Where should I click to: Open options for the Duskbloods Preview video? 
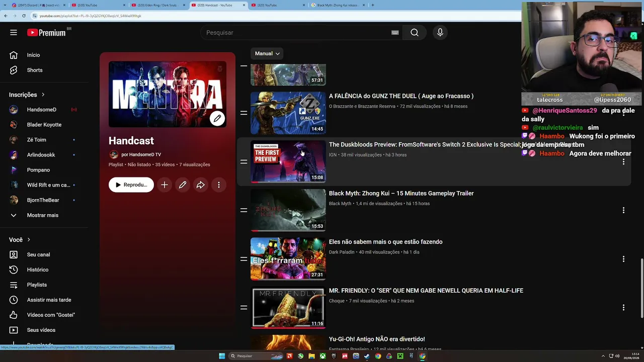pos(623,162)
